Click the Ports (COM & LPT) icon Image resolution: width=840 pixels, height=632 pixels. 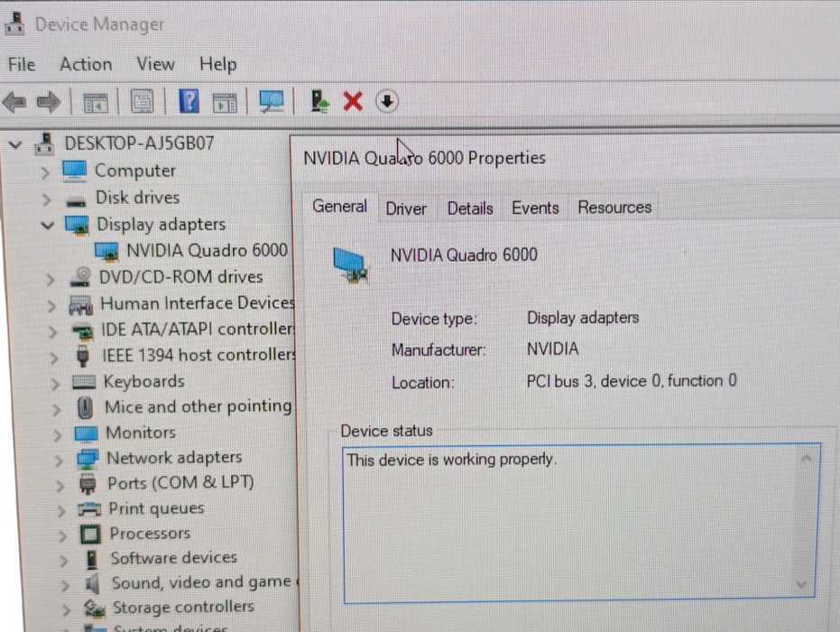click(x=88, y=484)
